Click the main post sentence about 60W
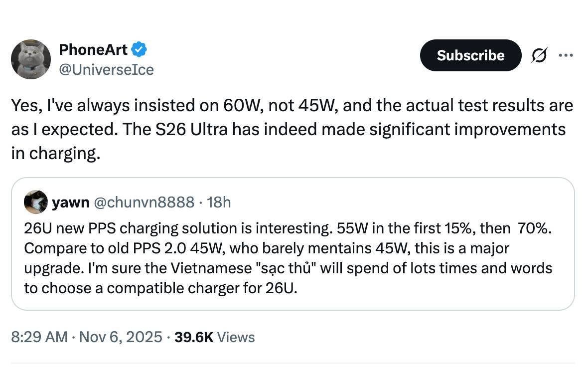This screenshot has height=391, width=588. [x=199, y=106]
